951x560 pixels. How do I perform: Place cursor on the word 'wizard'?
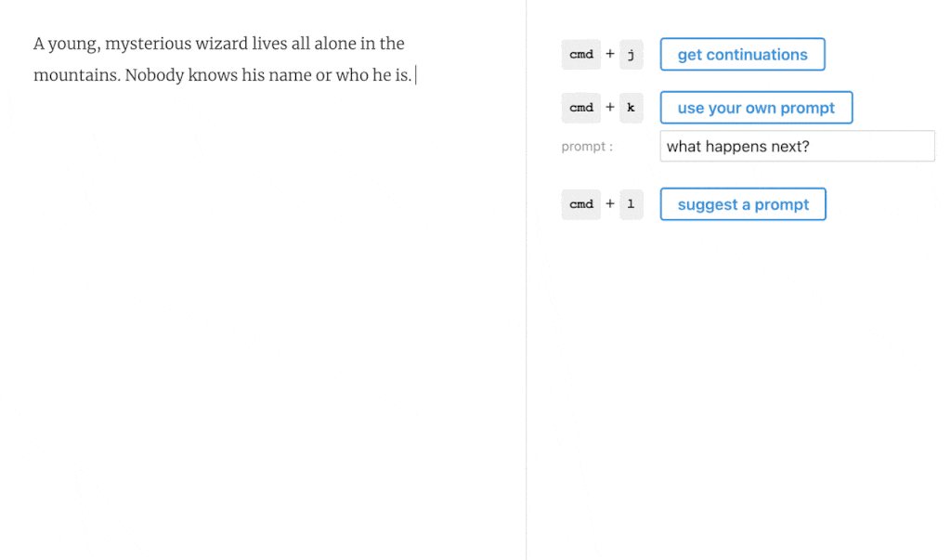[x=220, y=44]
